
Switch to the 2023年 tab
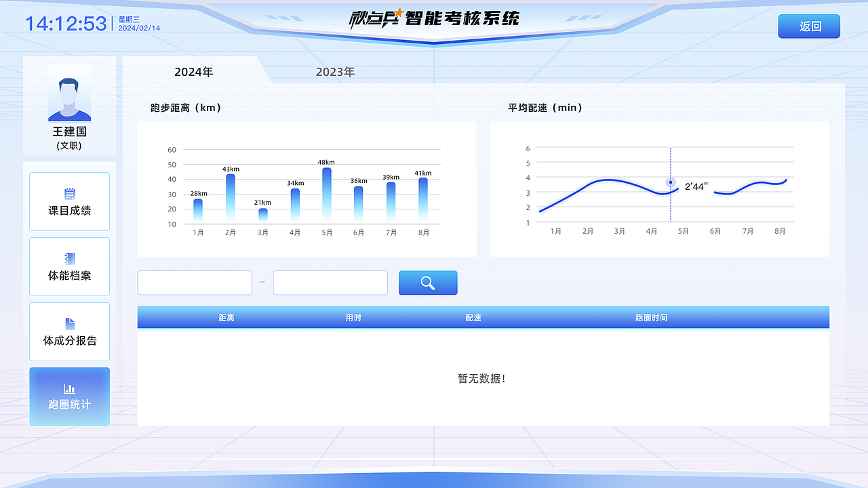[x=334, y=71]
